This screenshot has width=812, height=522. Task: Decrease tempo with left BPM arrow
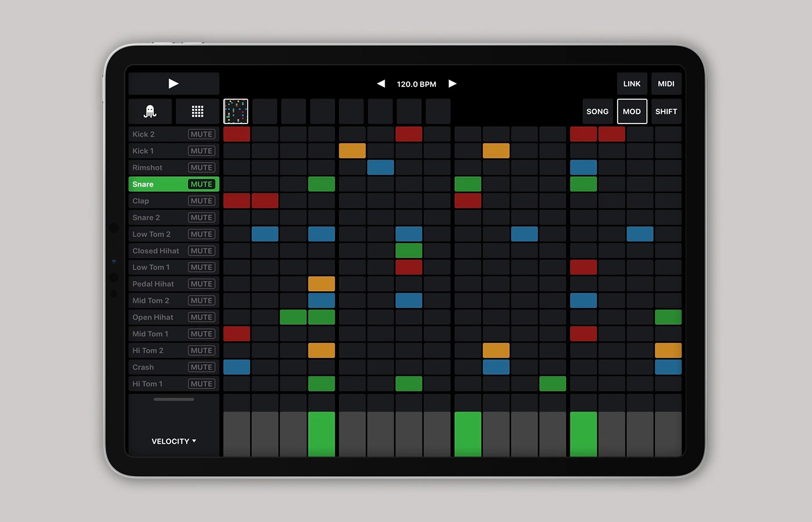point(381,84)
